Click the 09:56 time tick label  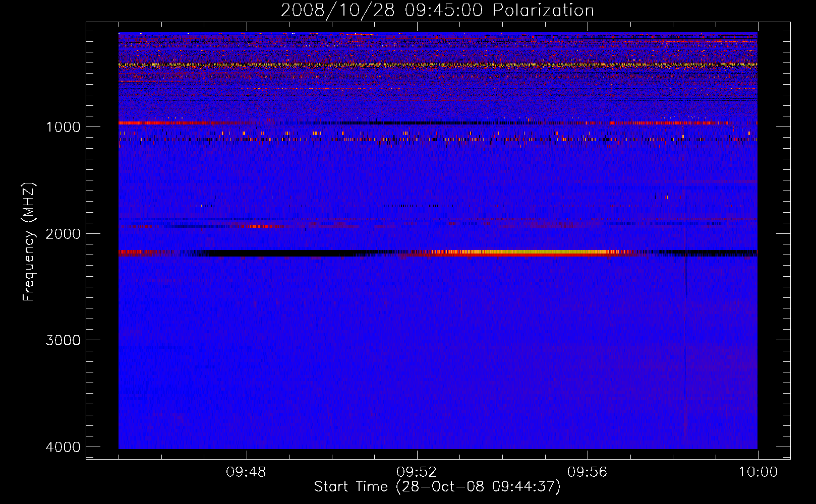click(588, 472)
